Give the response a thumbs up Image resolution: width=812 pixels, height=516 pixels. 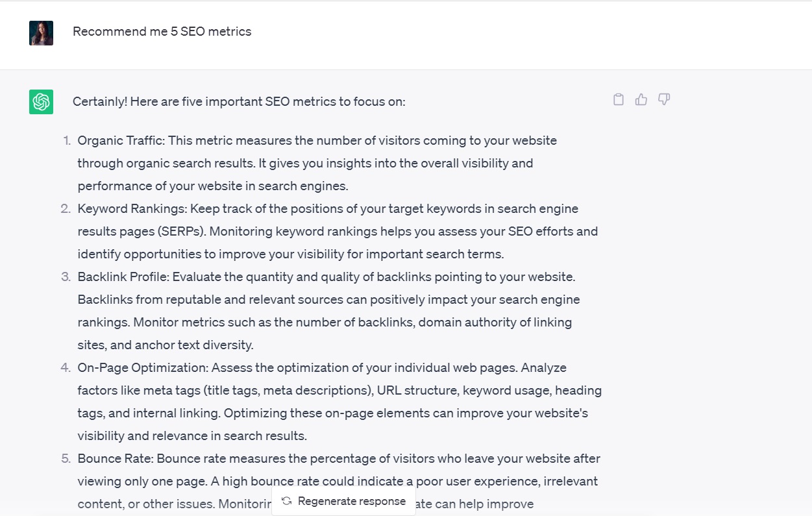pyautogui.click(x=641, y=99)
